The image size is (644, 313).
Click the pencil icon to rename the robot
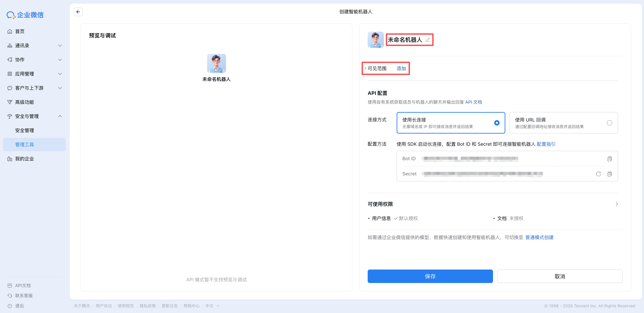click(x=427, y=40)
